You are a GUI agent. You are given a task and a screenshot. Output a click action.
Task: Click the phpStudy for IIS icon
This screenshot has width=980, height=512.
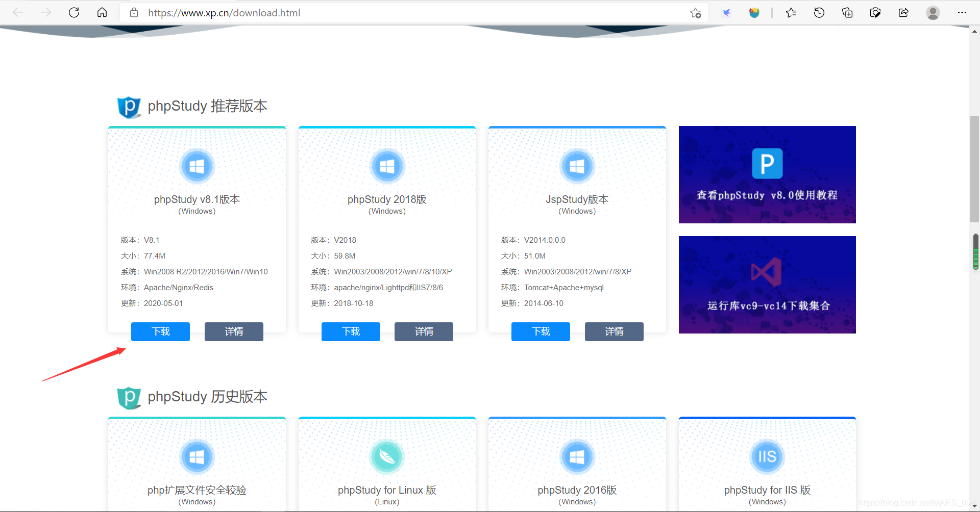(767, 457)
